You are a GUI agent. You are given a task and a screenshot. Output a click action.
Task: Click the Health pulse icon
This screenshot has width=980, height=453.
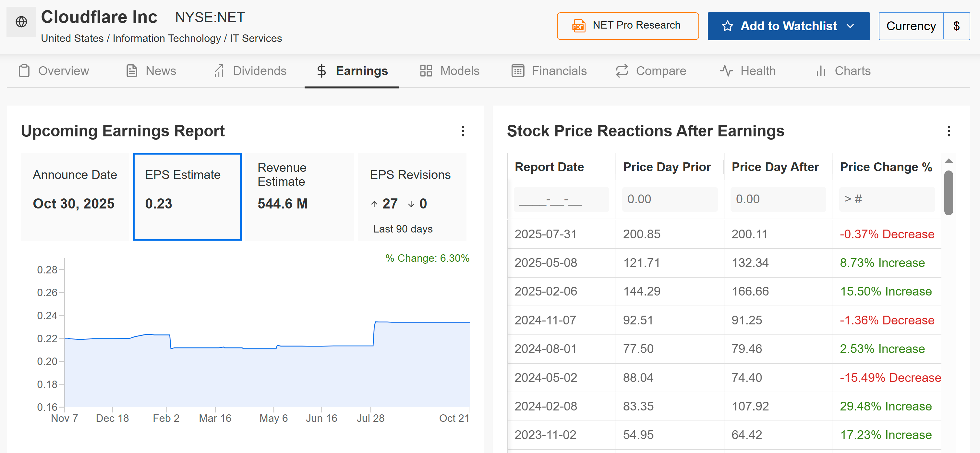(726, 71)
